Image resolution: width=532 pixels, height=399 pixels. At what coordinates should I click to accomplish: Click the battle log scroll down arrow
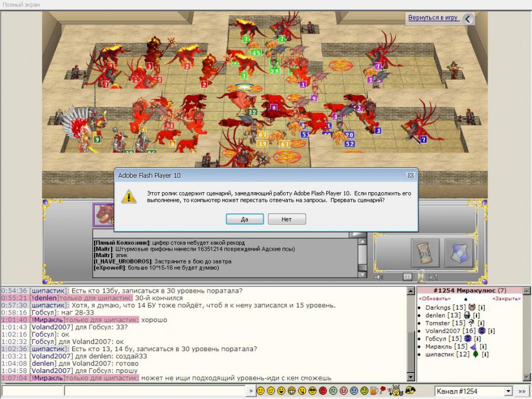click(x=362, y=274)
